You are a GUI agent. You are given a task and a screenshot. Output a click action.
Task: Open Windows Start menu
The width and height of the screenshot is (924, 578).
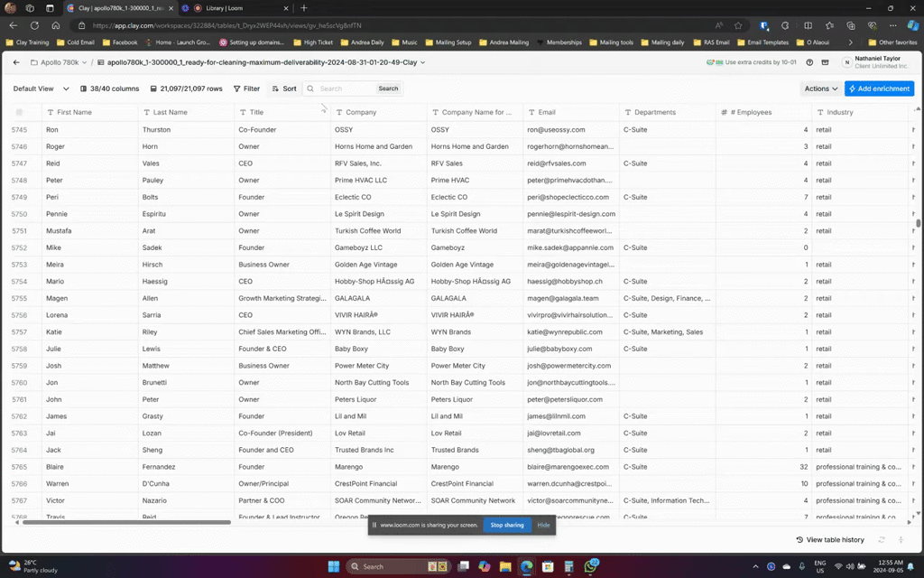point(334,566)
